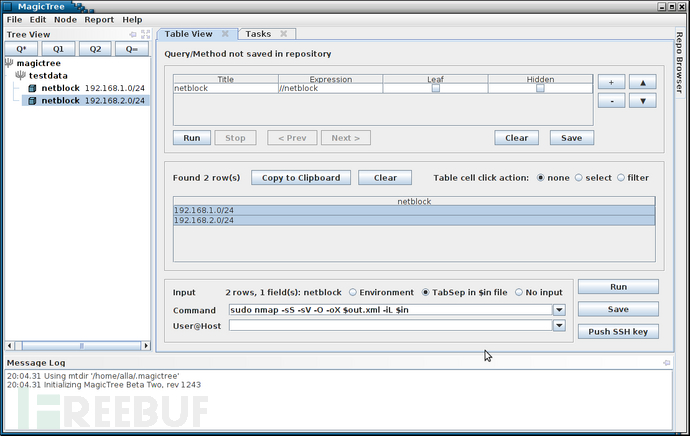
Task: Copy results to Clipboard
Action: click(x=301, y=178)
